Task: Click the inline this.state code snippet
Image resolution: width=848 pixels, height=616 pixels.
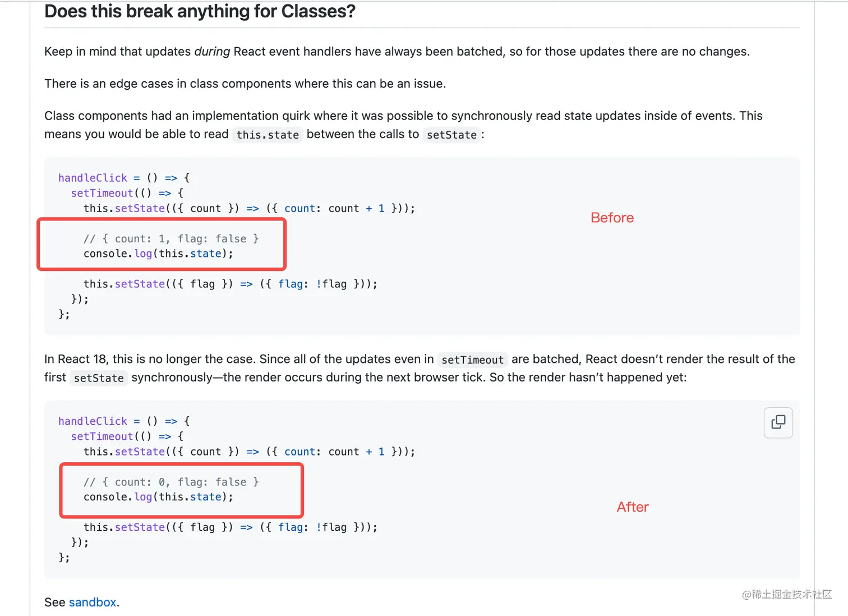Action: point(268,135)
